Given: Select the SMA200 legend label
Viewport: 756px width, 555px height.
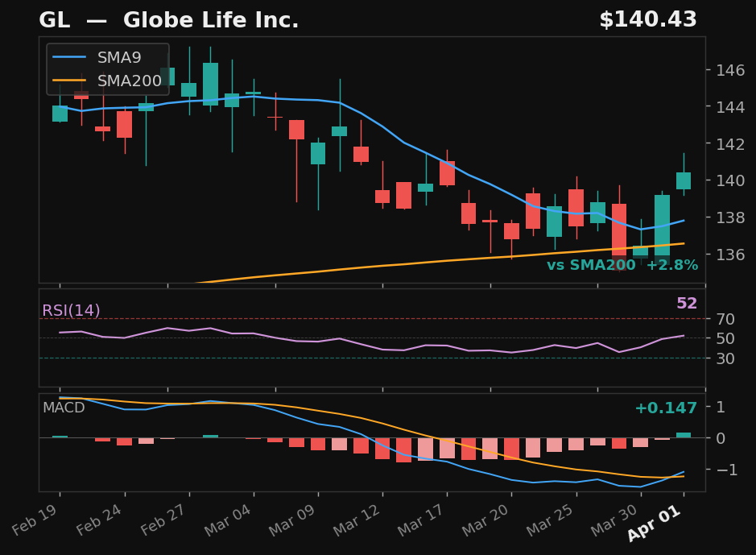Looking at the screenshot, I should 129,81.
